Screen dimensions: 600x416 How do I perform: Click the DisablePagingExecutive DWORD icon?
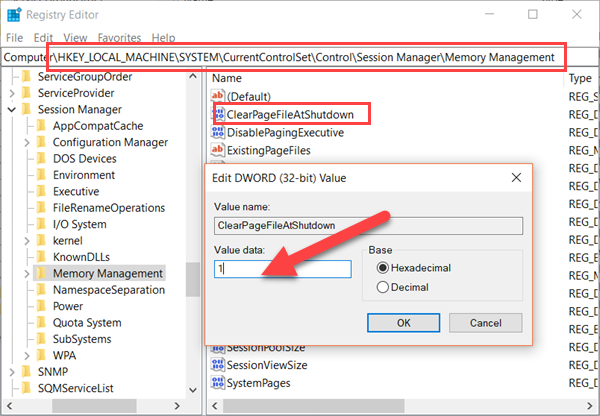pos(220,132)
